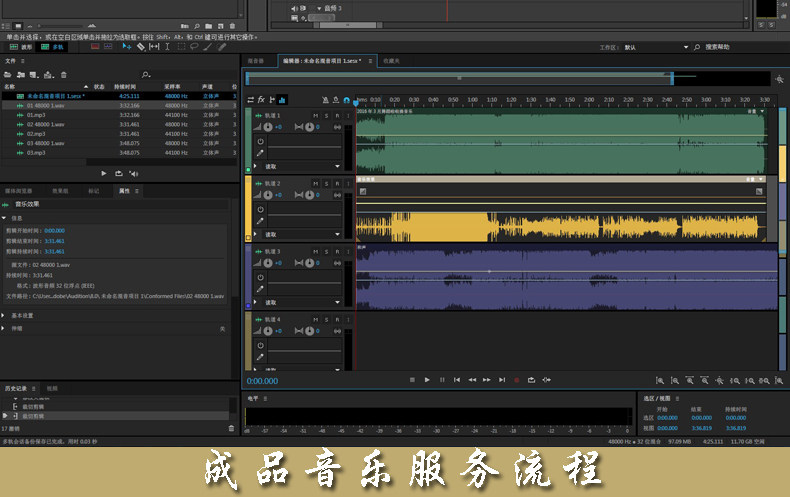Click the 1:00 mark on timeline ruler
The height and width of the screenshot is (497, 790).
(x=473, y=100)
